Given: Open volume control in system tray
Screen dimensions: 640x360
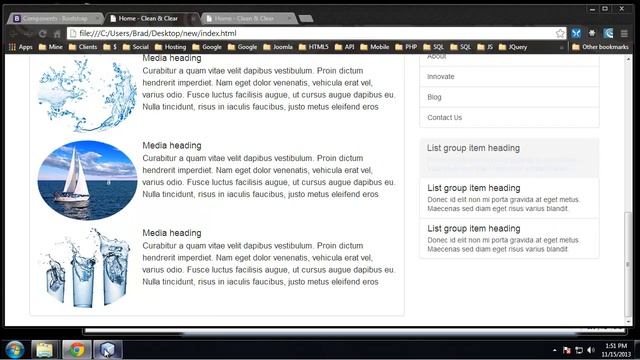Looking at the screenshot, I should [591, 350].
